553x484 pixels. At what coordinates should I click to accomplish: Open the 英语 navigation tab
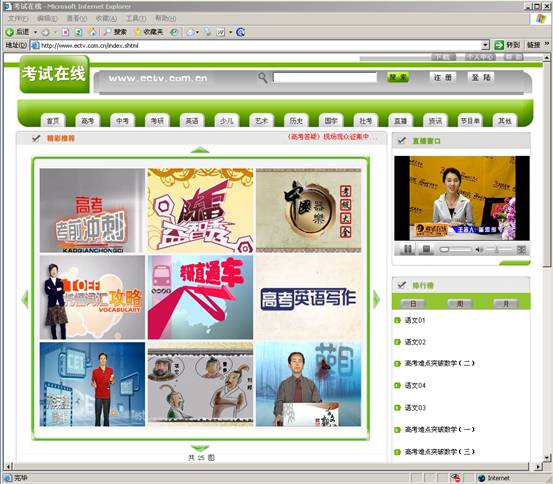tap(192, 121)
